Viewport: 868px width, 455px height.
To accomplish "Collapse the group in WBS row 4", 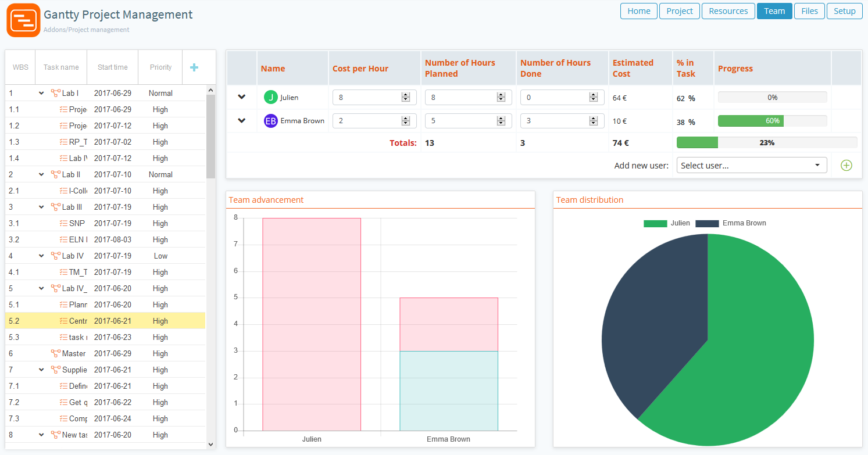I will 41,256.
